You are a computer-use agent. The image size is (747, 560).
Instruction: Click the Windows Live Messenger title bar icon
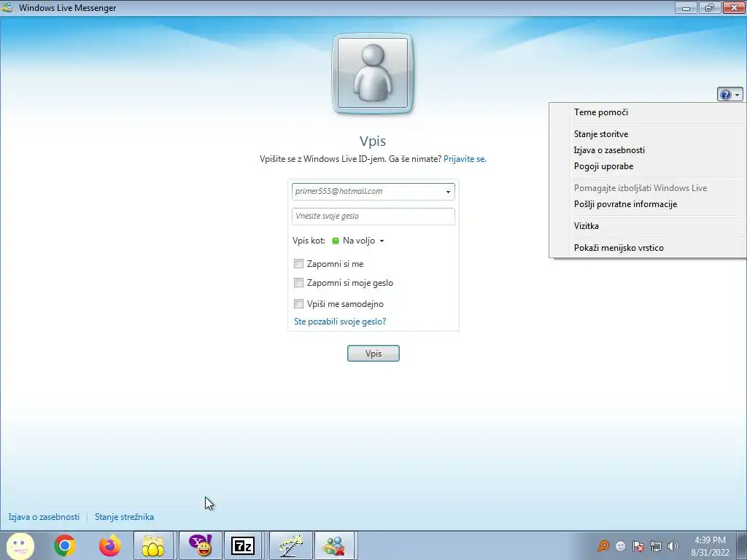7,7
